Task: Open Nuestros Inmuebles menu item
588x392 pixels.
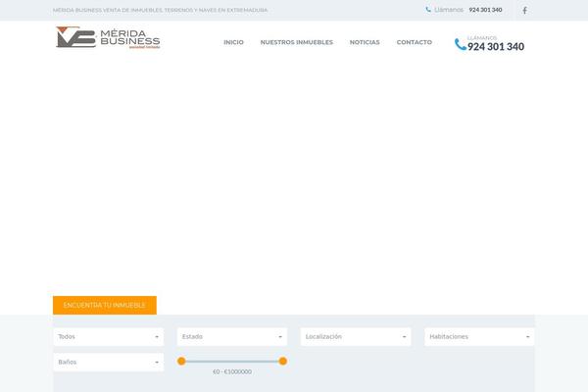Action: point(297,42)
